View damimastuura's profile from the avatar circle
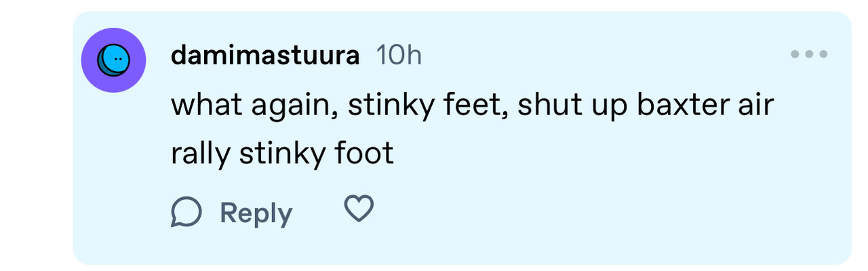 click(x=114, y=60)
